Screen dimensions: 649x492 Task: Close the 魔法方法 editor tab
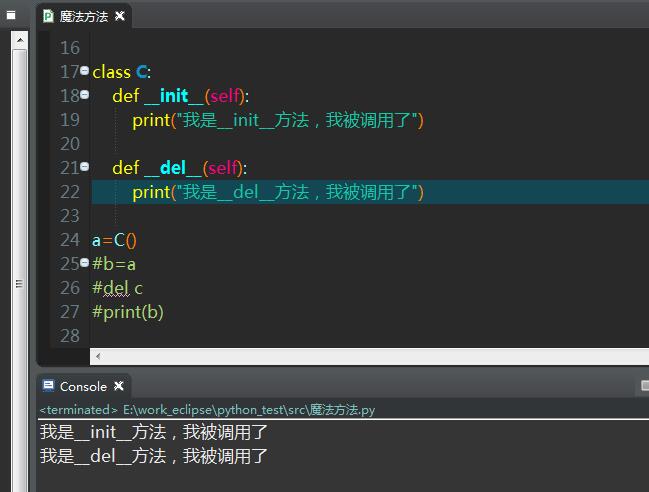click(x=120, y=16)
